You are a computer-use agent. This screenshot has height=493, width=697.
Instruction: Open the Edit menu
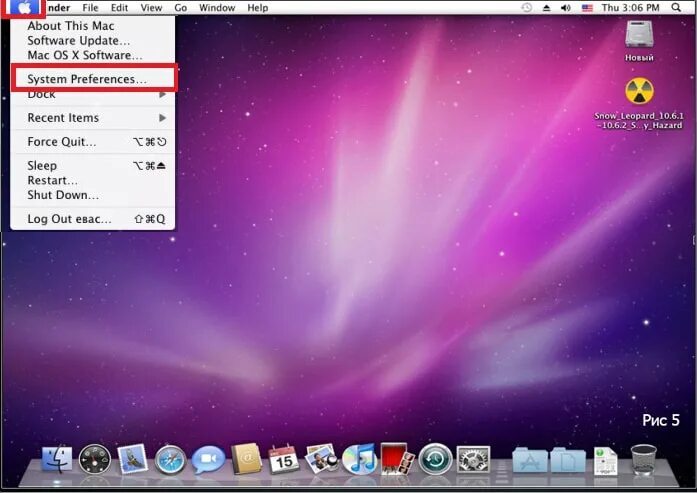[x=119, y=8]
